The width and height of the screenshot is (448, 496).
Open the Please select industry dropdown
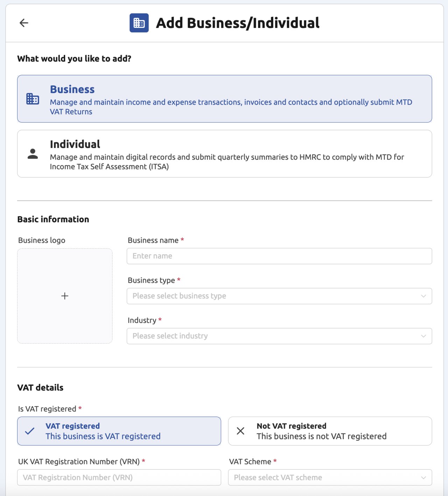coord(279,336)
